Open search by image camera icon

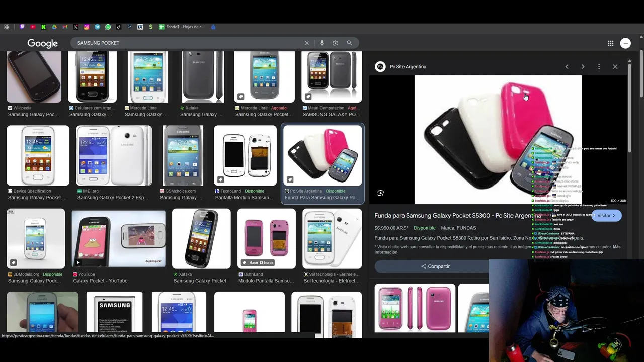(x=335, y=43)
